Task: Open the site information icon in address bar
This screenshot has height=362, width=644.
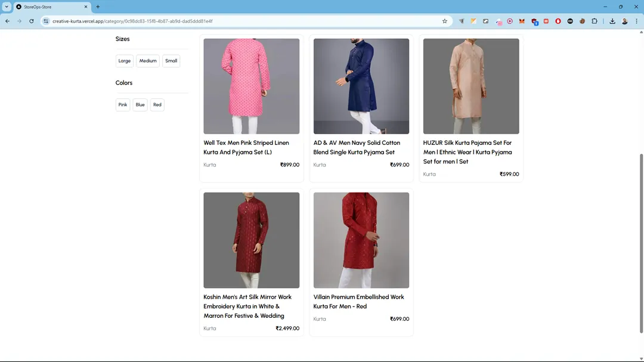Action: pos(46,21)
